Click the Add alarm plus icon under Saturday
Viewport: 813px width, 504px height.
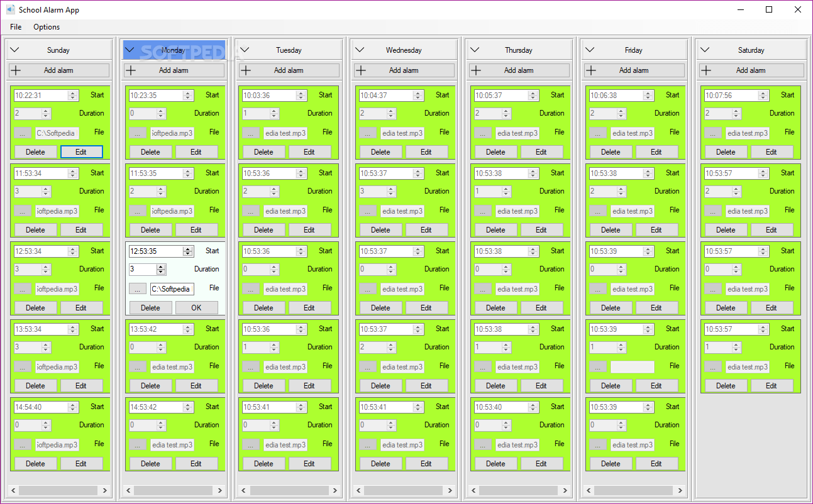tap(707, 70)
